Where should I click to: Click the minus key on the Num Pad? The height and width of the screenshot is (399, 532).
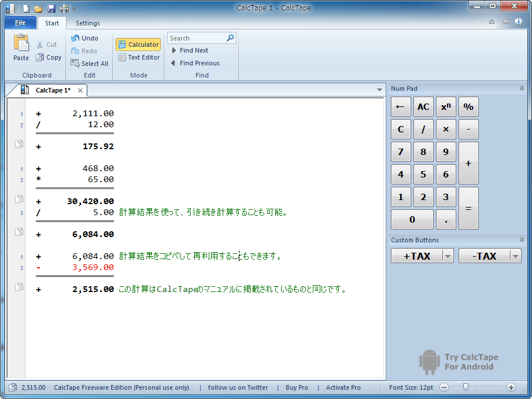(468, 130)
